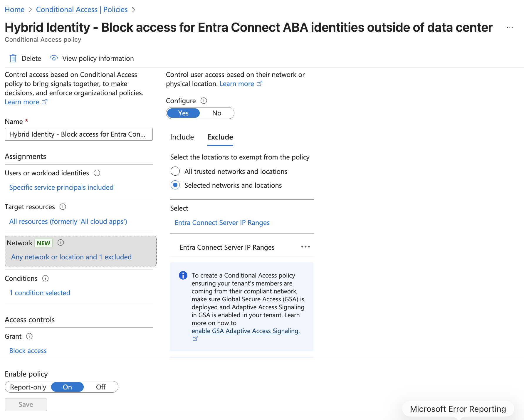Set Enable policy to Off
Viewport: 524px width, 420px height.
101,387
